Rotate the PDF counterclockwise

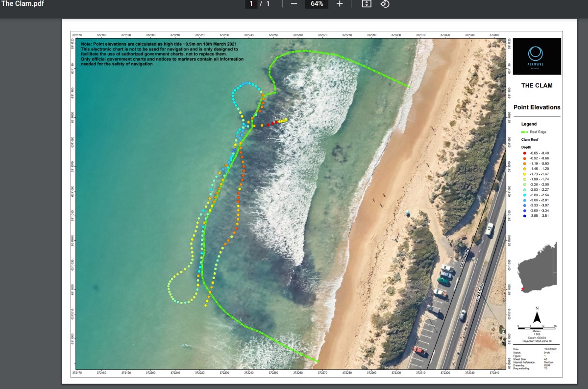(385, 4)
